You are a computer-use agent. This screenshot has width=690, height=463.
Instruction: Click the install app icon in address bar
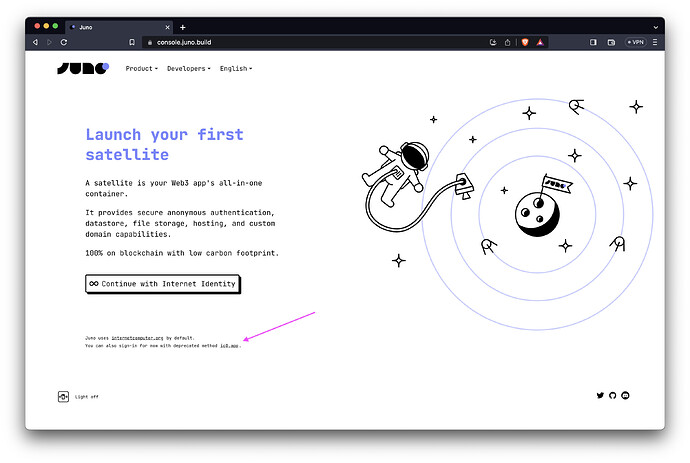coord(493,42)
